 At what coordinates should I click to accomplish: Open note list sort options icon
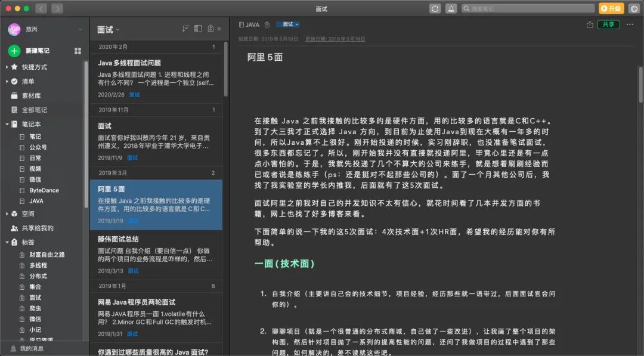(x=185, y=29)
